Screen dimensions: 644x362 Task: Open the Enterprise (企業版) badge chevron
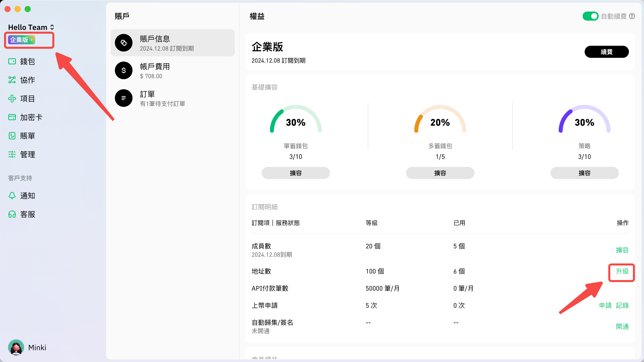point(32,40)
